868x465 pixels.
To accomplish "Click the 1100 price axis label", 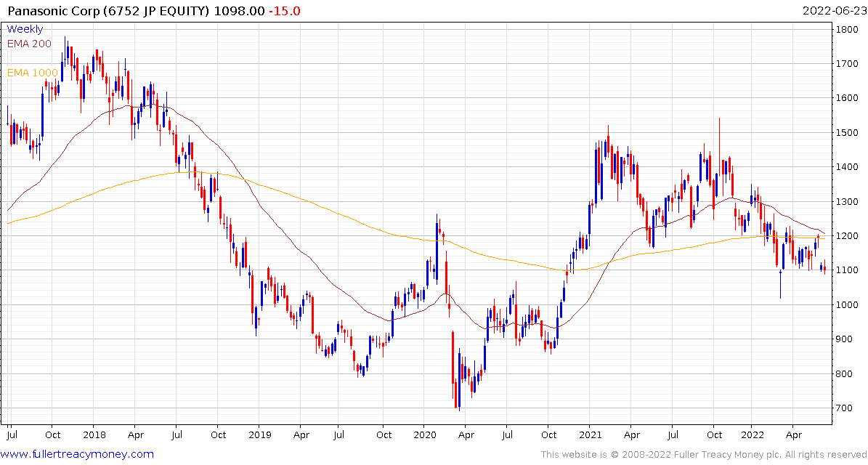I will [x=848, y=270].
